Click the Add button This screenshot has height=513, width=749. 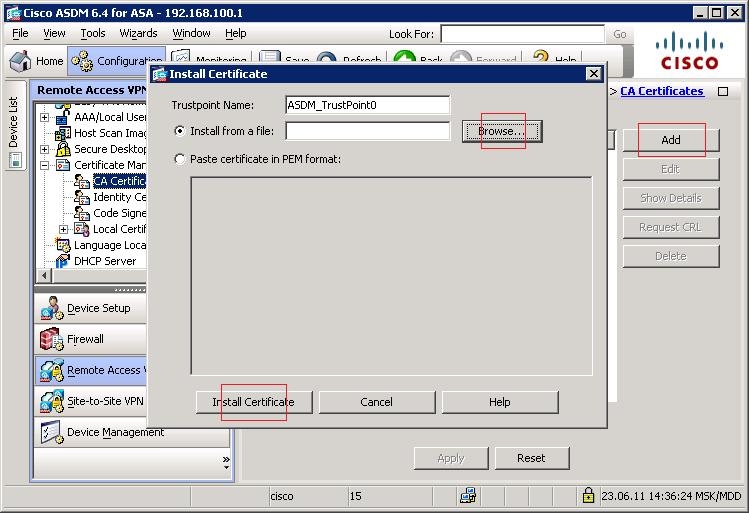tap(671, 140)
